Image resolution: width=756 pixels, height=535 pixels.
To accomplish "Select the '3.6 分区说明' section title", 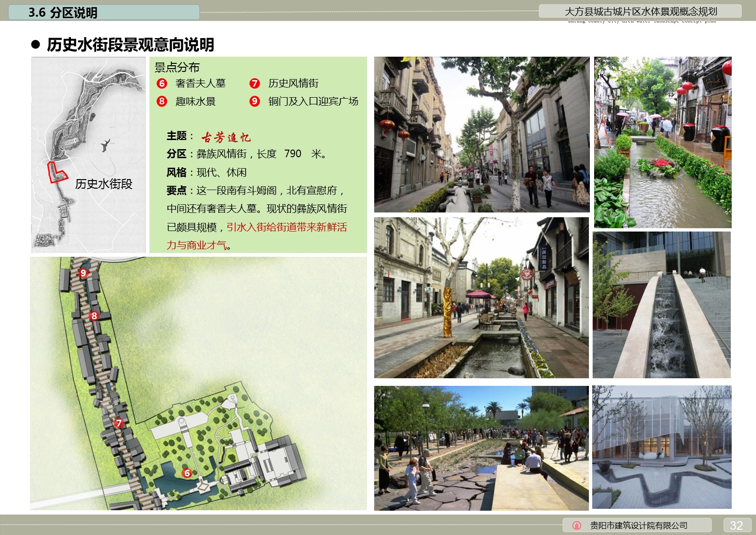I will pyautogui.click(x=63, y=12).
